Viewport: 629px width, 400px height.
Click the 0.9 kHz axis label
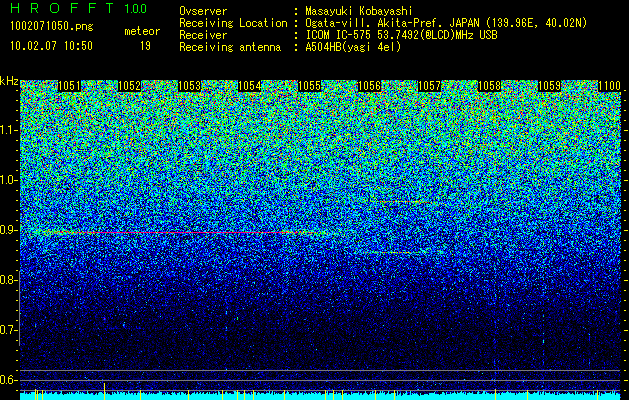[x=9, y=230]
